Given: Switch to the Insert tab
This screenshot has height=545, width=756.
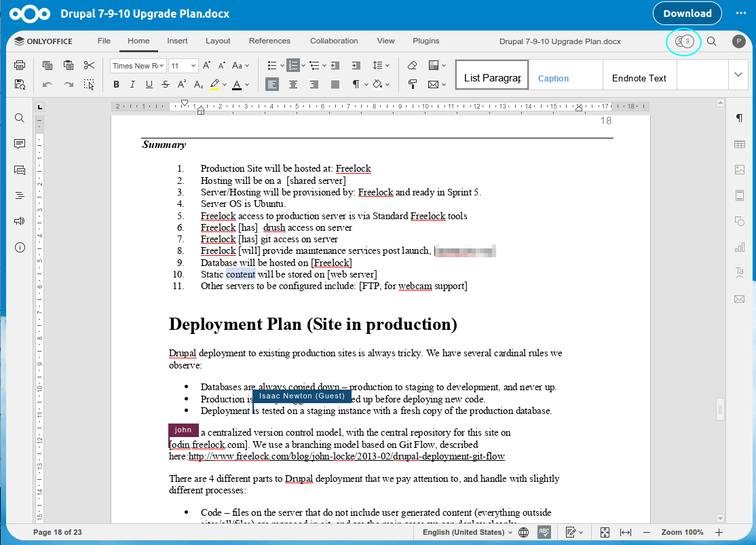Looking at the screenshot, I should pos(177,41).
